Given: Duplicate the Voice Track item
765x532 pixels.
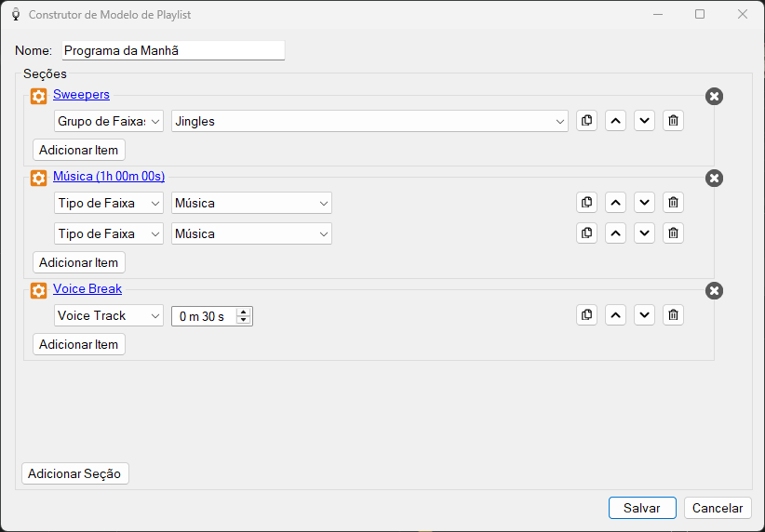Looking at the screenshot, I should click(586, 315).
